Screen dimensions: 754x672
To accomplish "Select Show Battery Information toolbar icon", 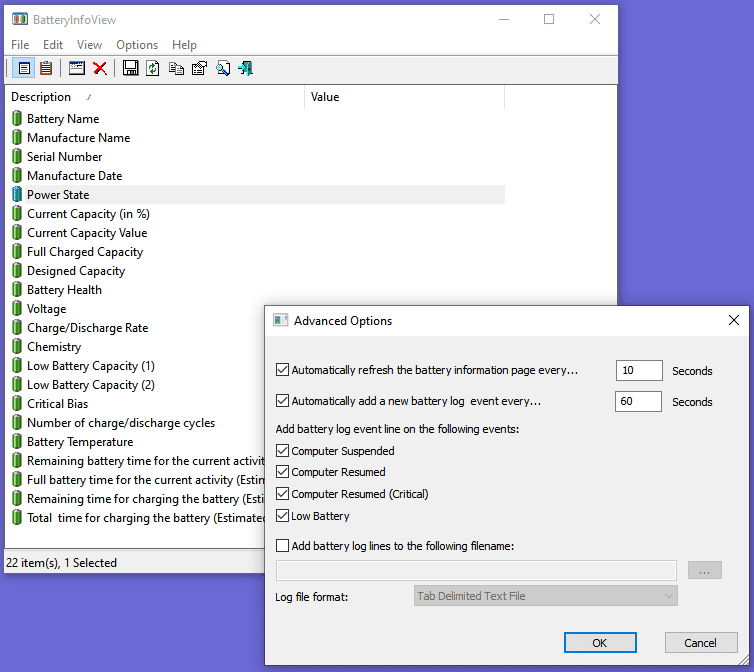I will pyautogui.click(x=24, y=68).
